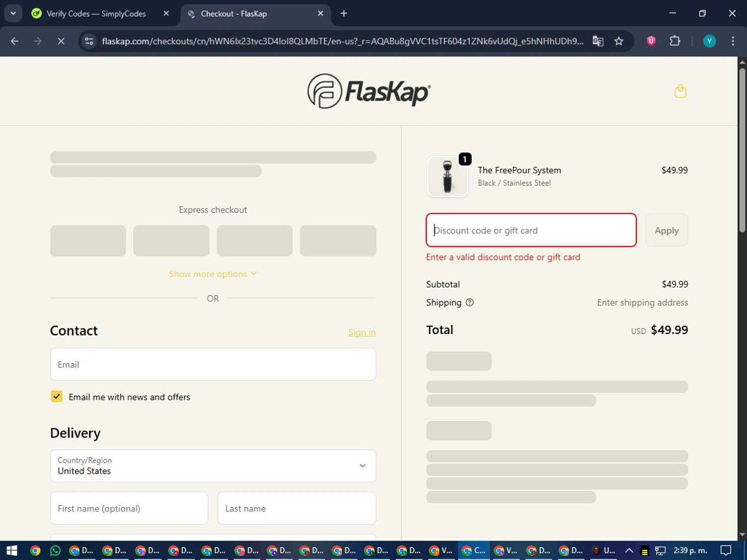The width and height of the screenshot is (747, 560).
Task: Bookmark this page with star icon
Action: click(x=619, y=41)
